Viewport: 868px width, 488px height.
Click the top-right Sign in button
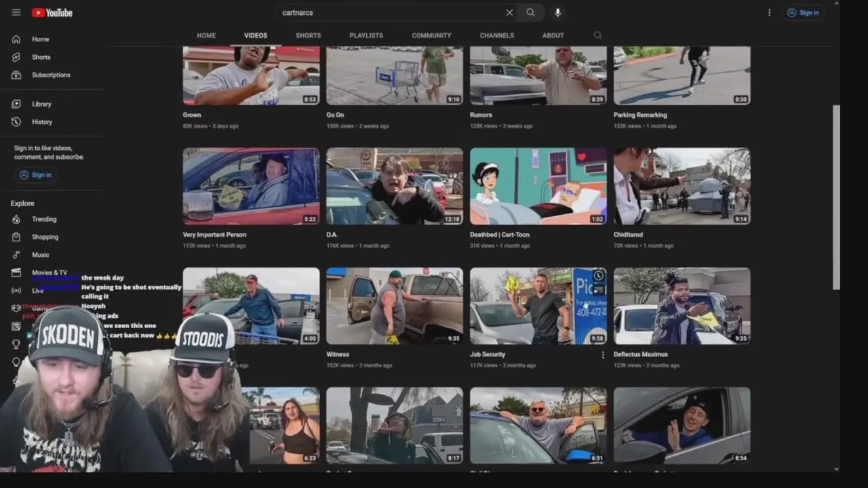coord(803,12)
